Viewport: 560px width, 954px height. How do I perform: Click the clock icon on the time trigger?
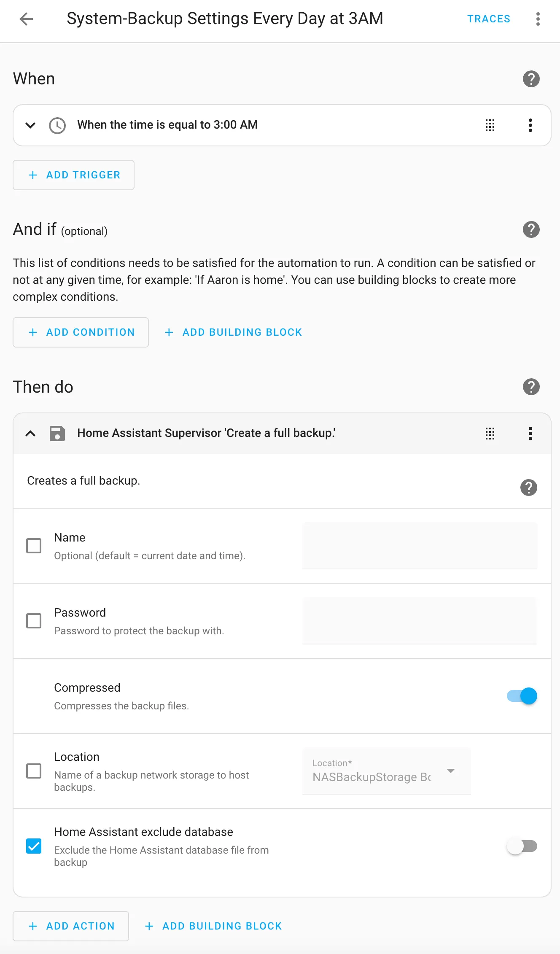57,125
